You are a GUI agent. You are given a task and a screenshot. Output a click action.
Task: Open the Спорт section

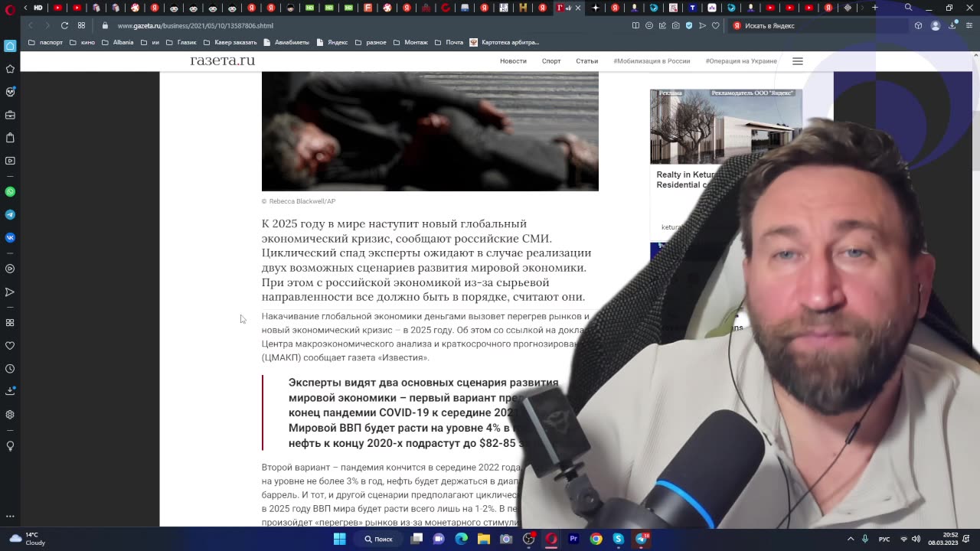click(x=551, y=61)
